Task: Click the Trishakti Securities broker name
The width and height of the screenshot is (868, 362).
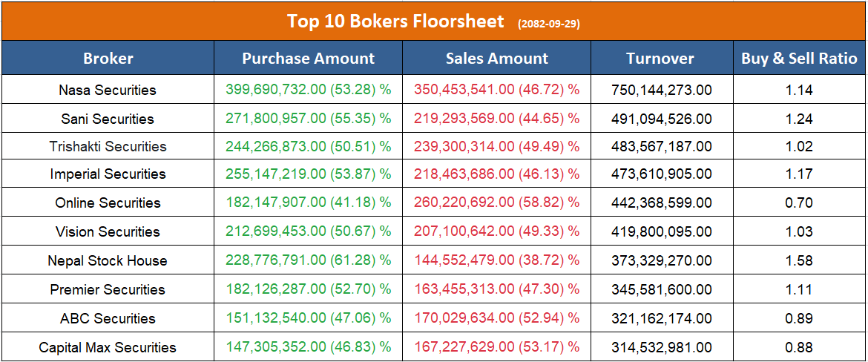Action: point(108,146)
